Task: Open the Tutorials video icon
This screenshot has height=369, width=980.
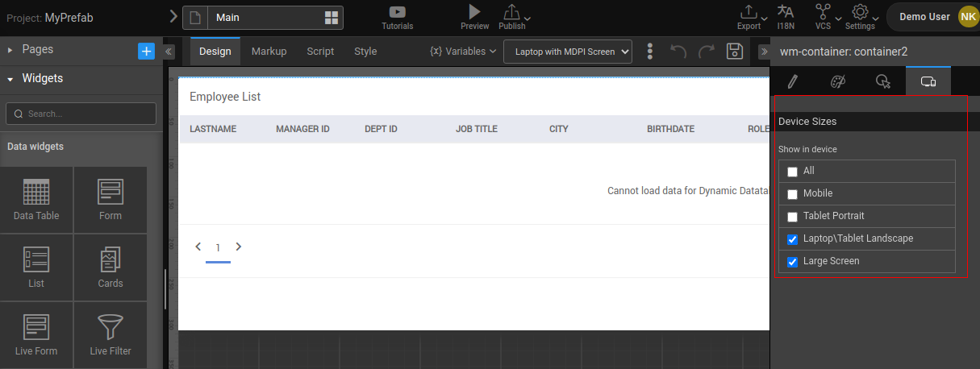Action: coord(397,12)
